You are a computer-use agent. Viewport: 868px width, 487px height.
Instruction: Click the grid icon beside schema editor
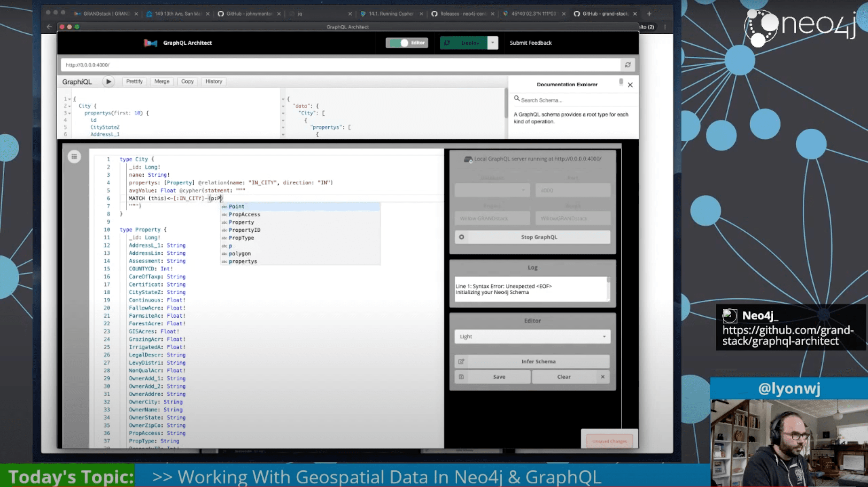[74, 156]
